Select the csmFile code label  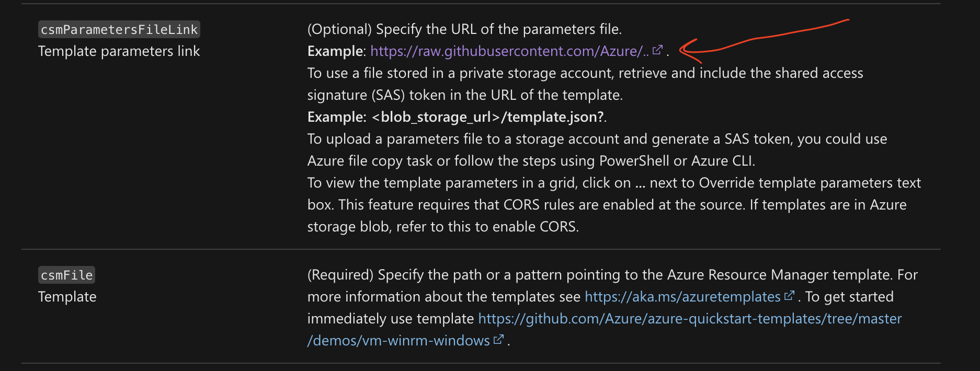coord(67,275)
